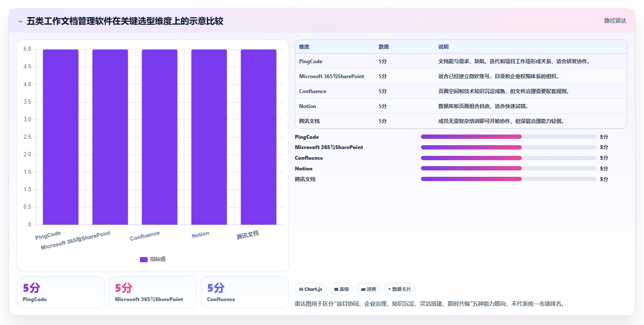Click the 数据卡片 tag chip
The image size is (644, 325).
[x=400, y=289]
